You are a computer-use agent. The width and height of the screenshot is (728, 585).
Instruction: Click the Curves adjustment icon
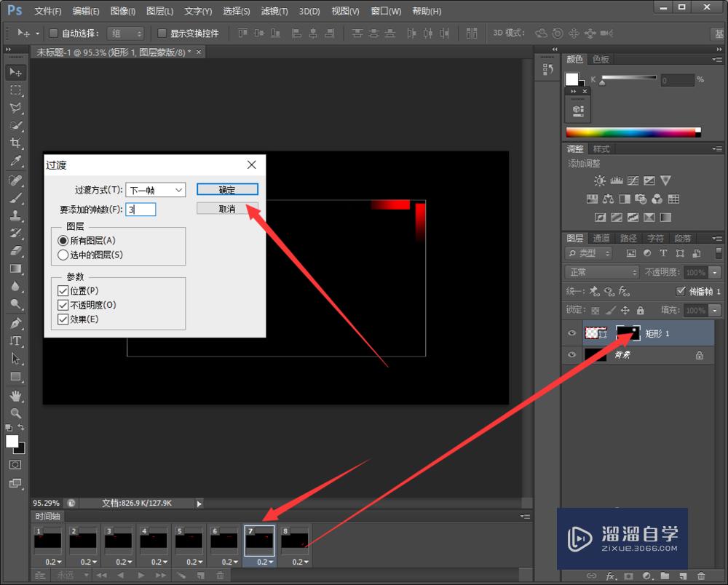[633, 180]
